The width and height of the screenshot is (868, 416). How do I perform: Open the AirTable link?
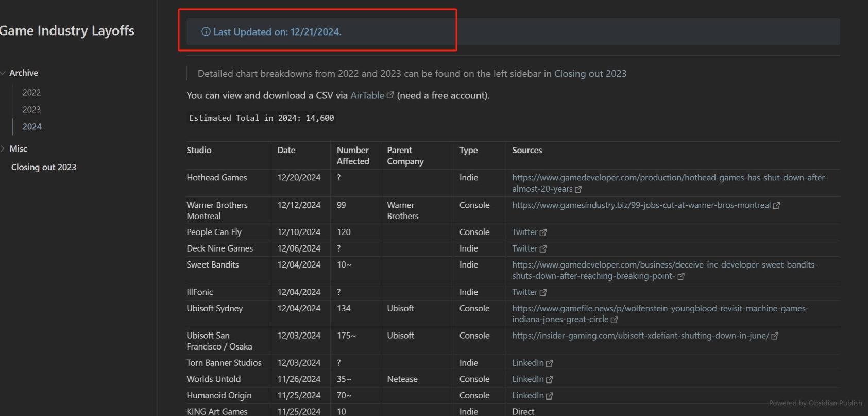tap(367, 95)
